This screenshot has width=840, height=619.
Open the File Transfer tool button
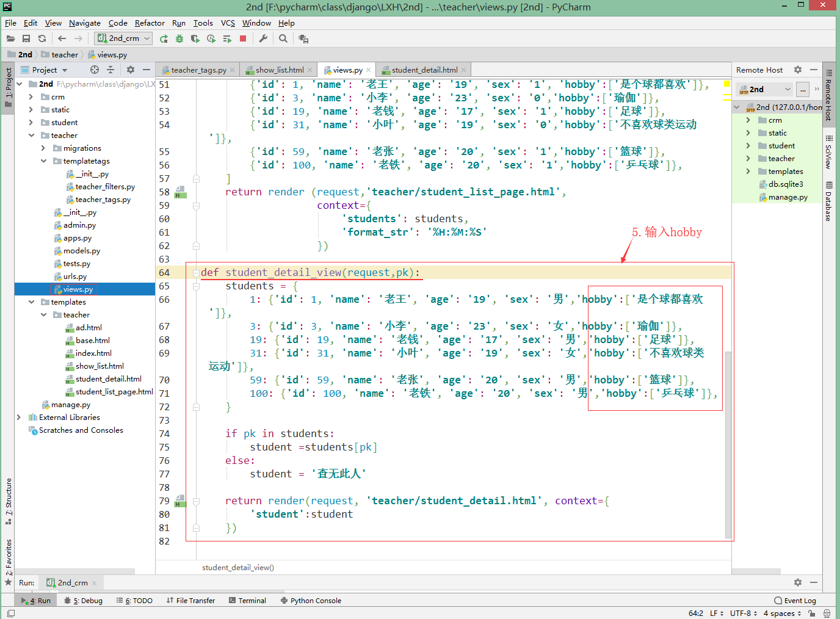pos(190,601)
